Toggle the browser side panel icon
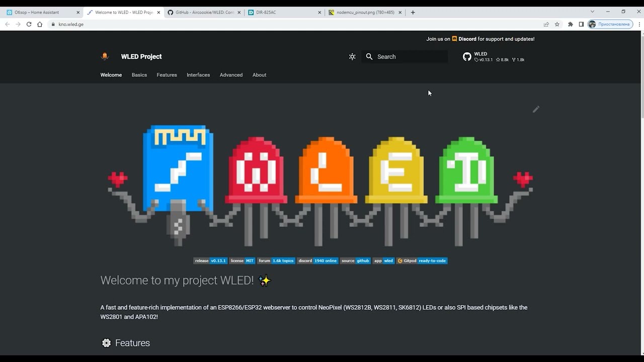This screenshot has height=362, width=644. 581,24
